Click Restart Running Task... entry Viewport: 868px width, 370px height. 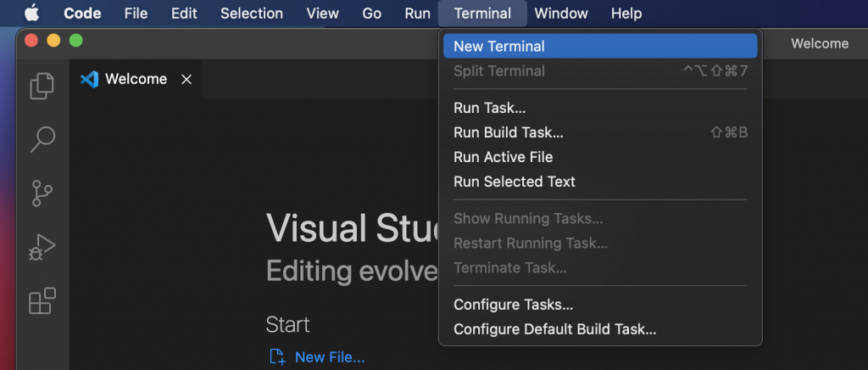coord(600,243)
